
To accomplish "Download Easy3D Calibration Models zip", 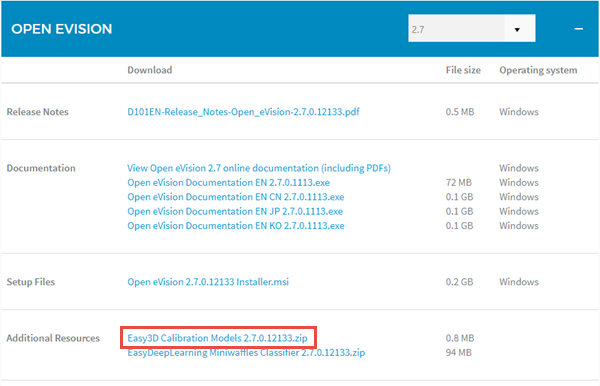I will click(x=217, y=338).
